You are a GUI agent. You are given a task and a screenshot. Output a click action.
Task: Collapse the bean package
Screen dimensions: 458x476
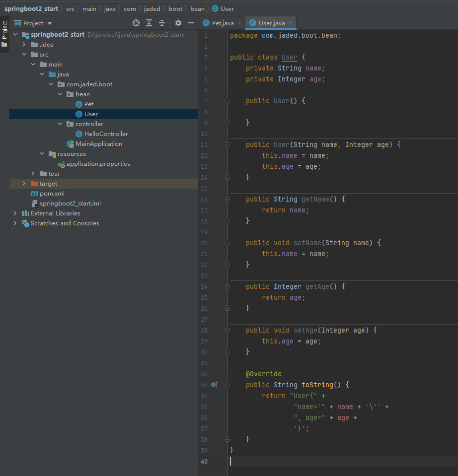(60, 94)
